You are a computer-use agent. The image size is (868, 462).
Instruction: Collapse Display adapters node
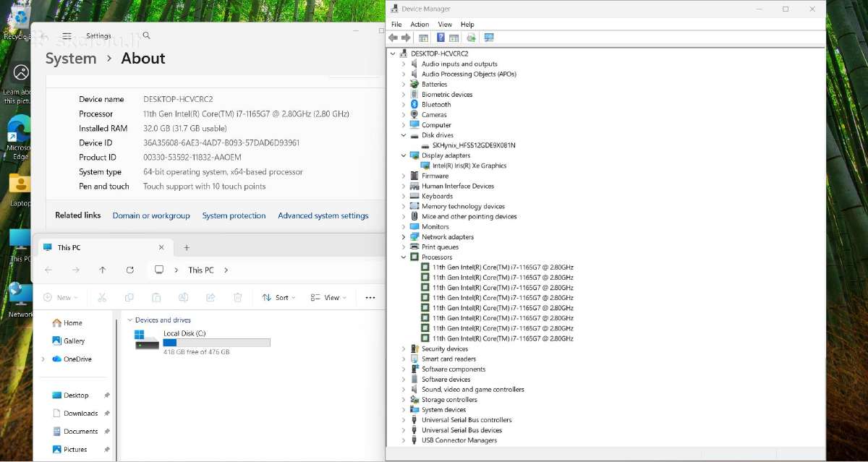(404, 155)
